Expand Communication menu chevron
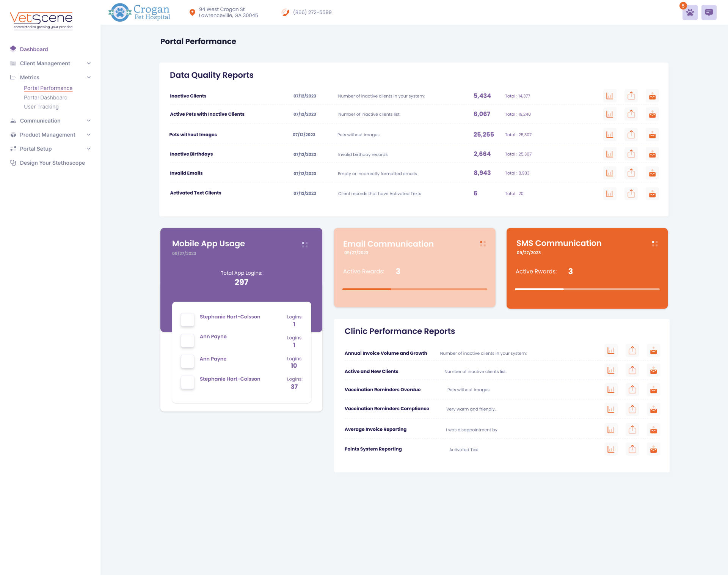The width and height of the screenshot is (728, 576). coord(89,121)
